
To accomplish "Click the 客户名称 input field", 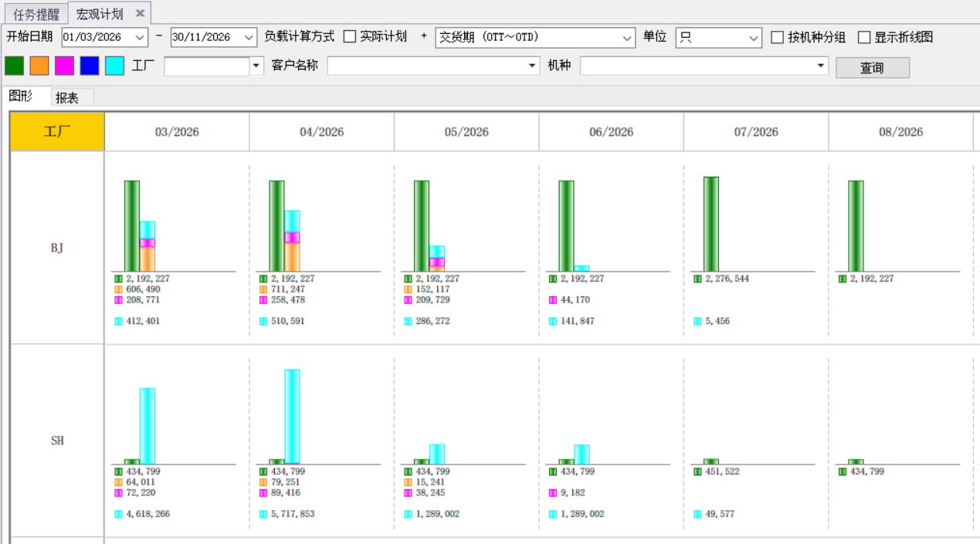I will (x=427, y=66).
